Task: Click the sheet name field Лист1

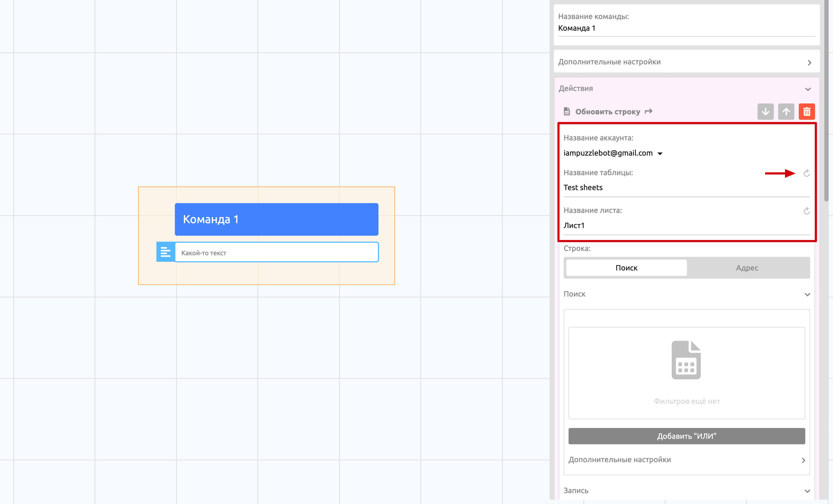Action: click(687, 225)
